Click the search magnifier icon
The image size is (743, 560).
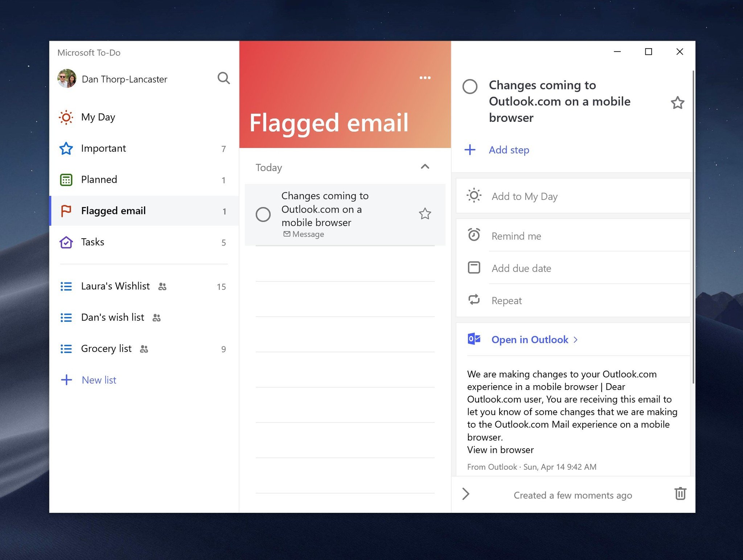point(223,77)
